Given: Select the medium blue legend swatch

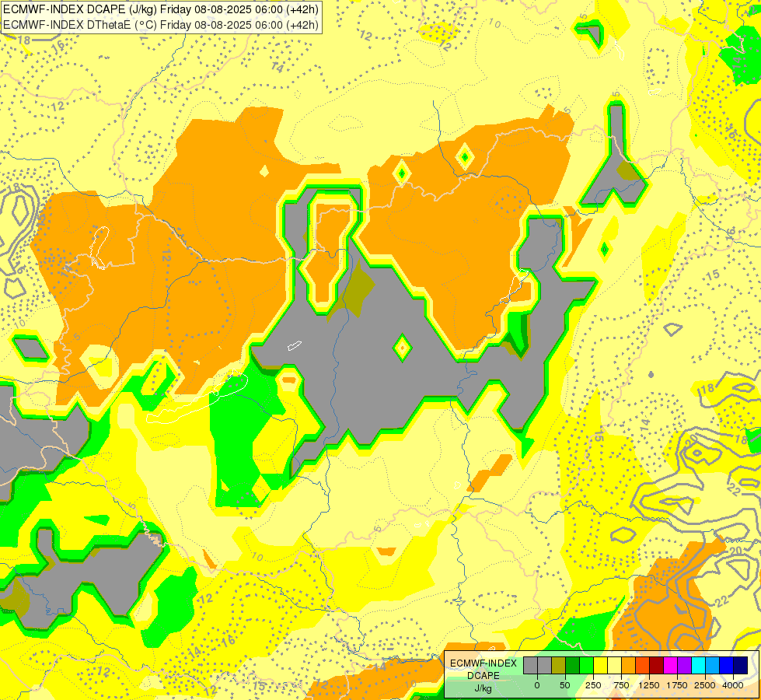Looking at the screenshot, I should point(727,665).
